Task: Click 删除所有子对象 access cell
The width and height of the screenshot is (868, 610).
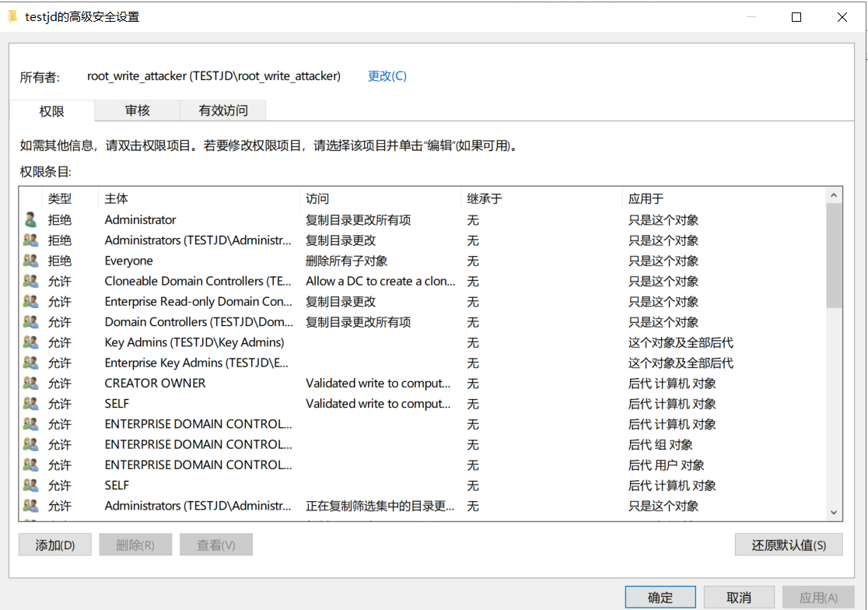Action: click(347, 261)
